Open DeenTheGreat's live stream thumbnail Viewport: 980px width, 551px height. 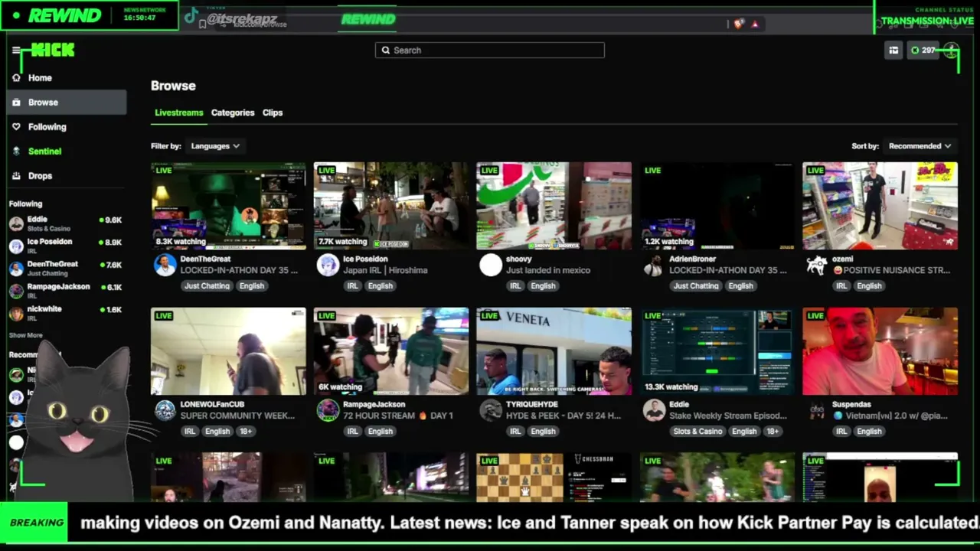click(x=228, y=206)
